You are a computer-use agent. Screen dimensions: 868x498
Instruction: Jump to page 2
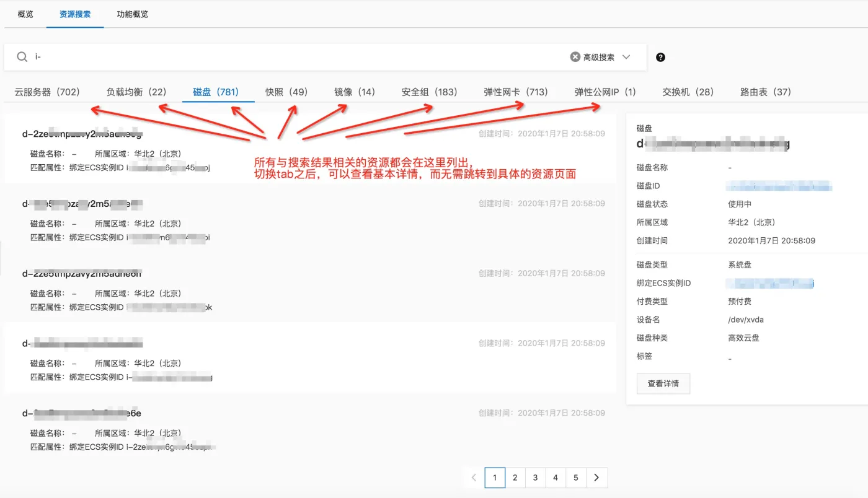515,478
